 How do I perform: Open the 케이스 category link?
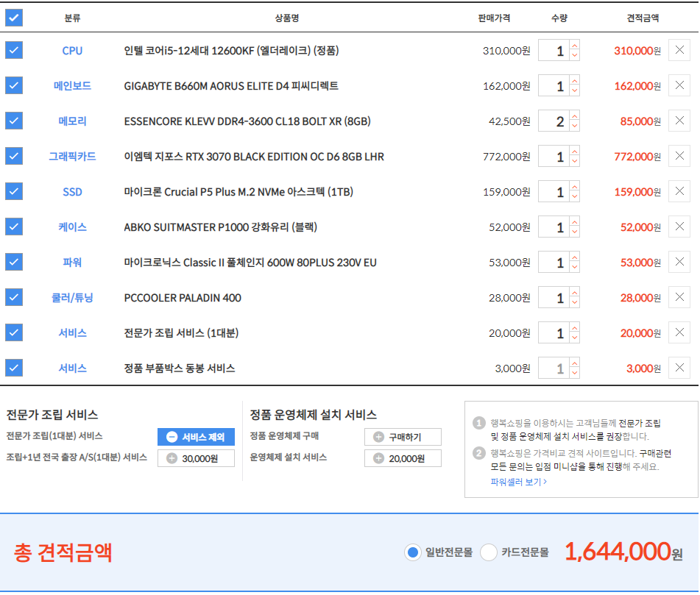(72, 227)
